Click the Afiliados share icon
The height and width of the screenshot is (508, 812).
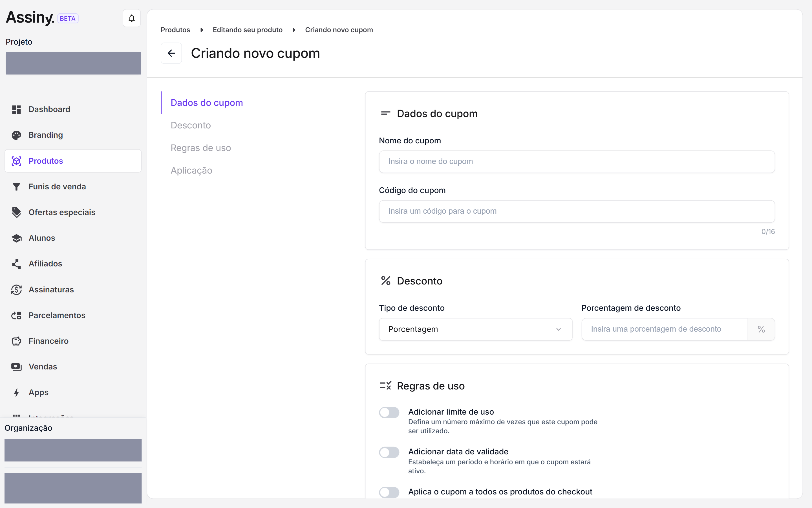pyautogui.click(x=16, y=264)
